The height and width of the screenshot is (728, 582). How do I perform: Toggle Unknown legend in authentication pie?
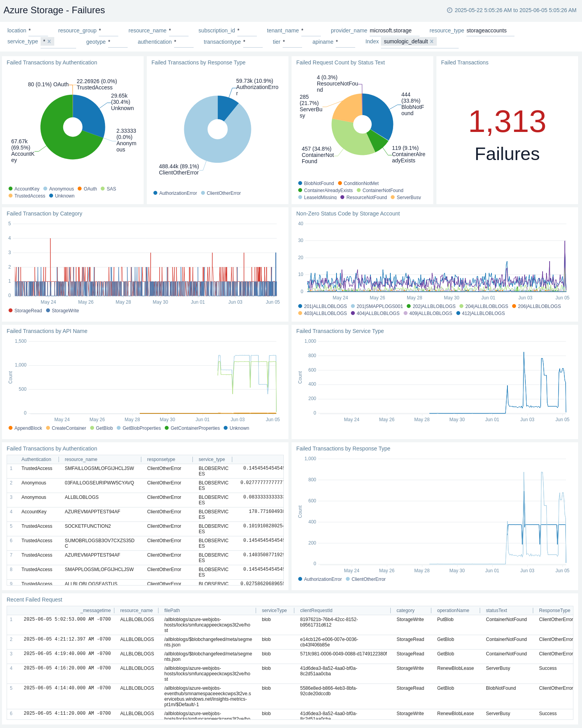[x=62, y=196]
